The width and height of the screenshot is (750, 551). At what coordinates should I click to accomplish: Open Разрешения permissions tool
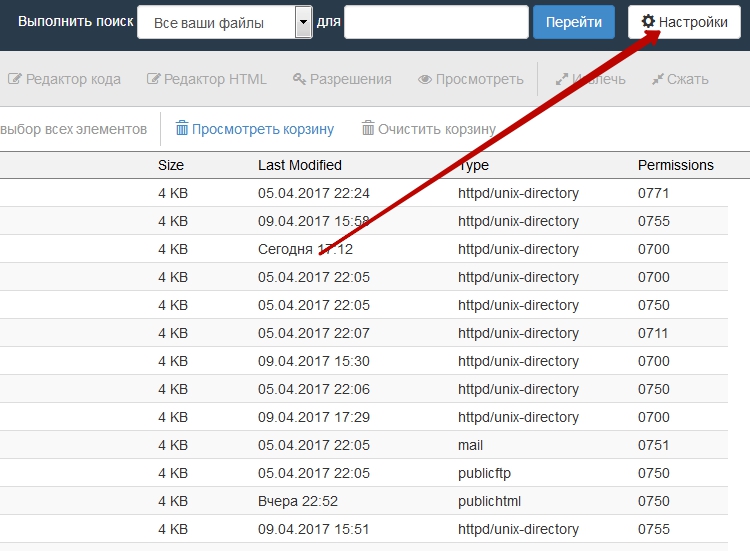(342, 79)
